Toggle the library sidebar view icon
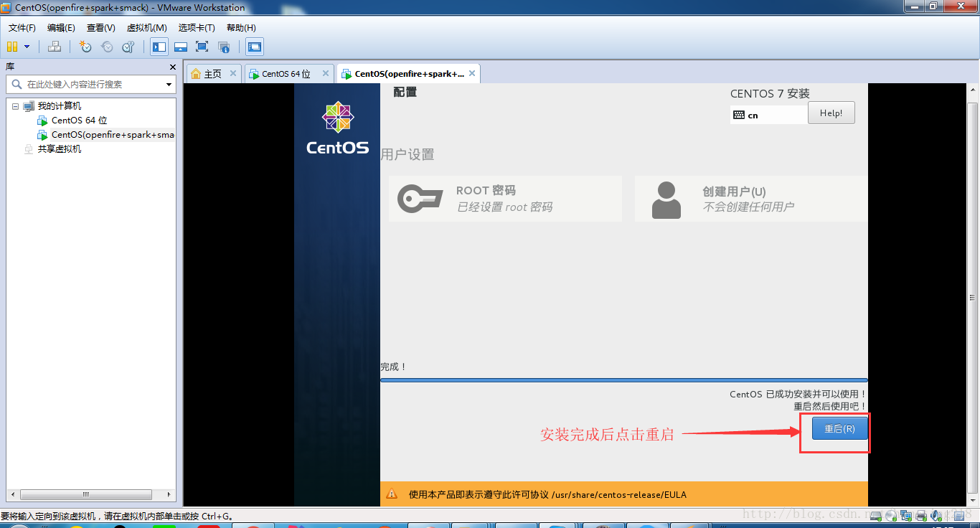980x528 pixels. (x=159, y=47)
